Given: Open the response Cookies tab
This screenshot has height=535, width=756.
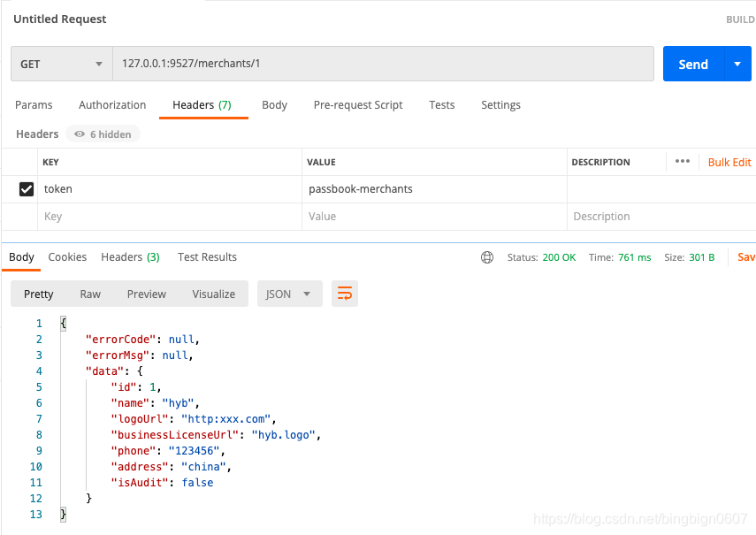Looking at the screenshot, I should point(67,257).
